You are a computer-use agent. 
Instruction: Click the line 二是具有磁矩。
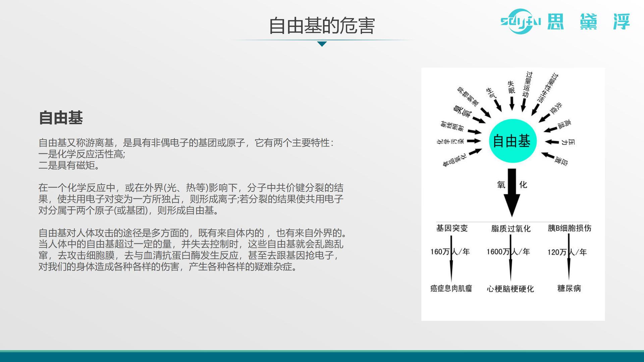pos(69,165)
